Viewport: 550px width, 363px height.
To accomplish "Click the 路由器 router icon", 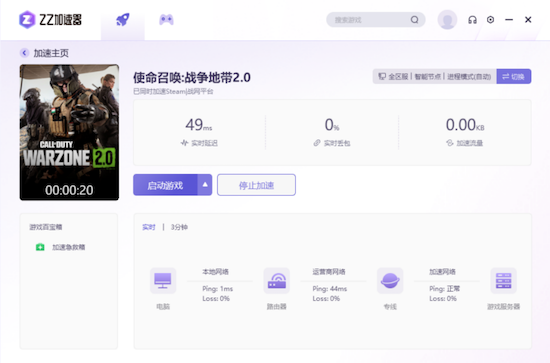I will click(276, 281).
